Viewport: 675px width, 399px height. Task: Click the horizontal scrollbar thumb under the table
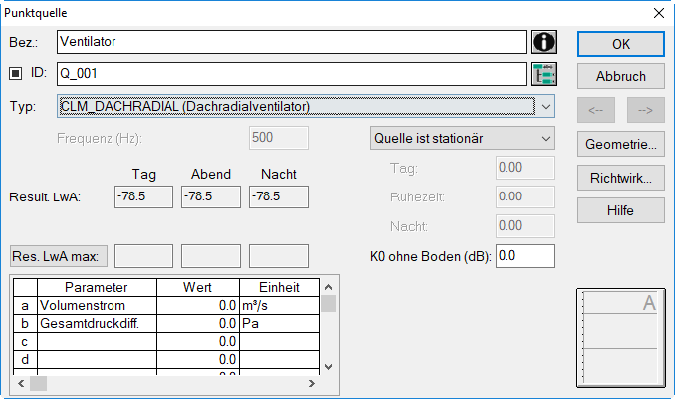pyautogui.click(x=38, y=383)
